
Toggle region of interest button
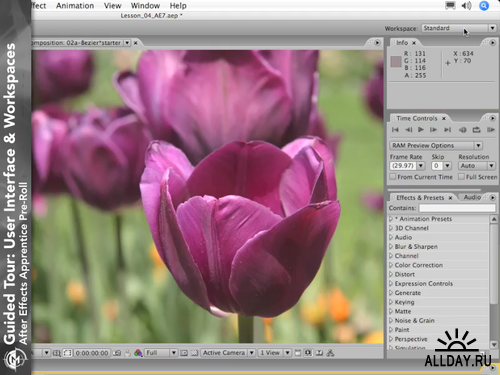tap(184, 353)
